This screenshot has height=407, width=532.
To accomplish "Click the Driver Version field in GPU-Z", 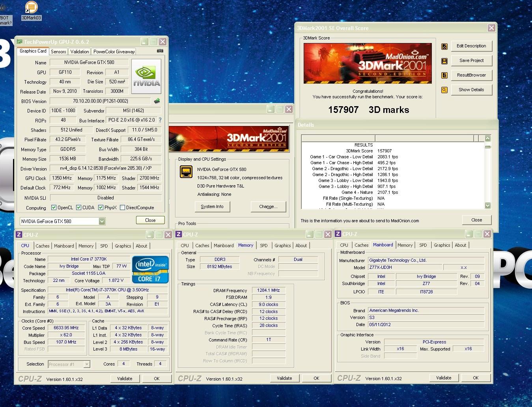I will 105,168.
